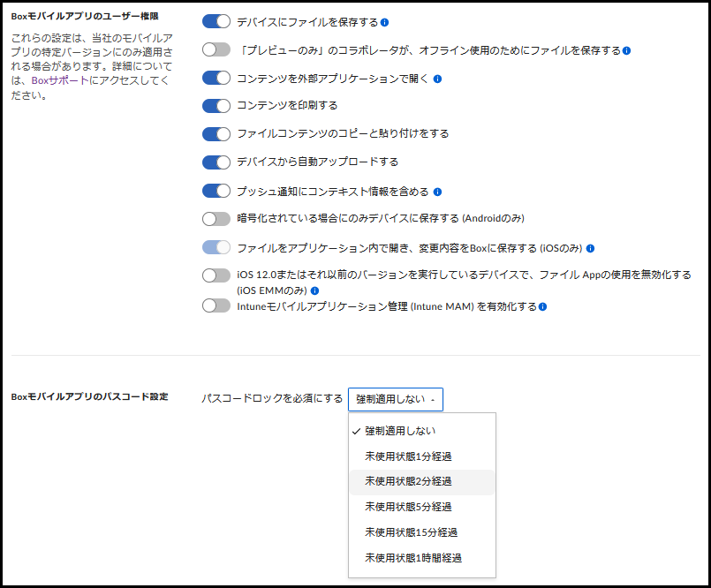Viewport: 711px width, 588px height.
Task: Enable iOS 12.0 ファイル App 無効化 switch
Action: point(216,275)
